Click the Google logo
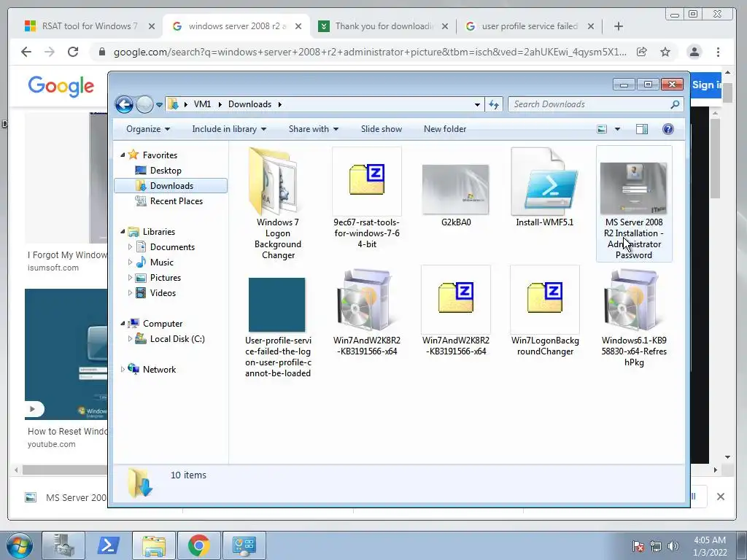Viewport: 747px width, 560px height. click(x=61, y=86)
